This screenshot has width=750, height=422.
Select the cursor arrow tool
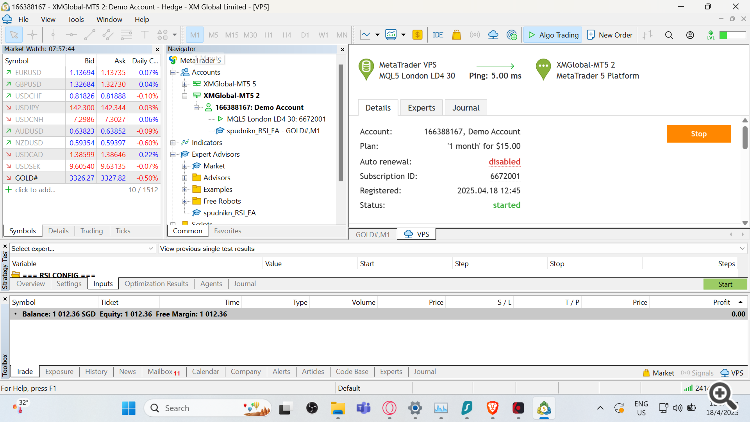[x=14, y=35]
